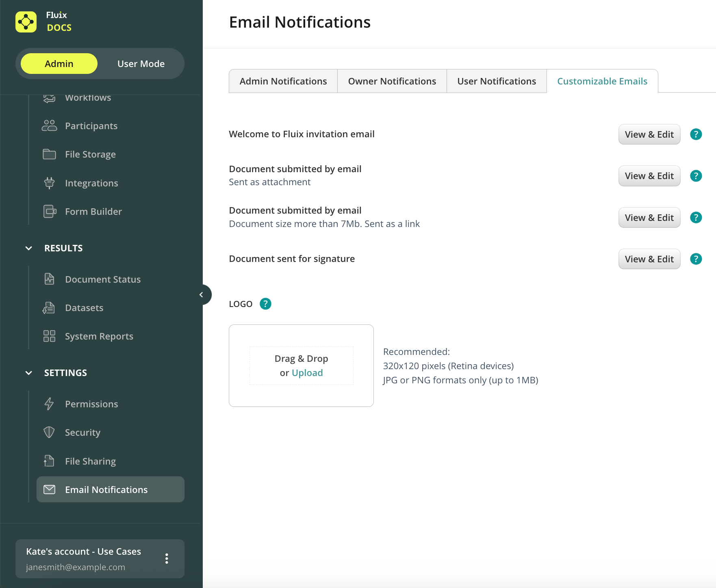The image size is (716, 588).
Task: Open account options three-dot menu
Action: pos(167,559)
